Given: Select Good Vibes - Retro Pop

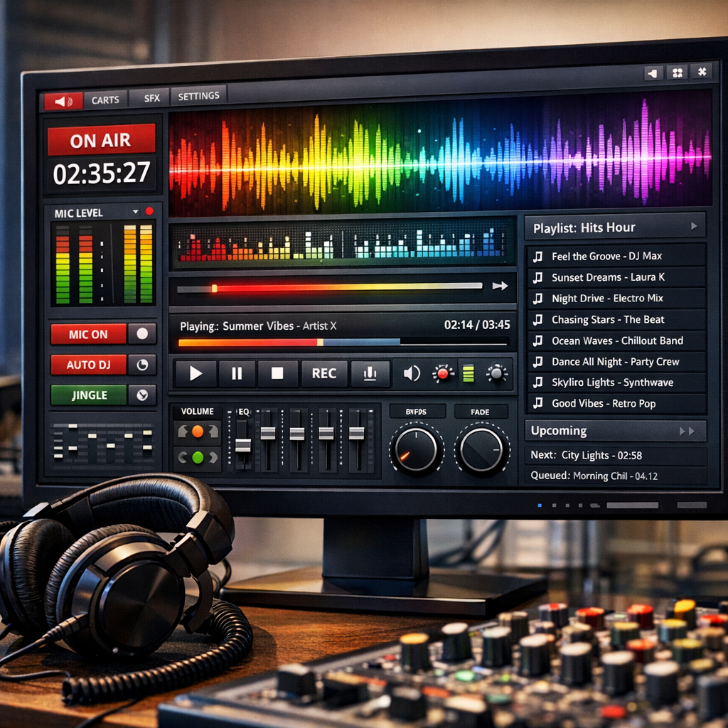Looking at the screenshot, I should [x=616, y=404].
